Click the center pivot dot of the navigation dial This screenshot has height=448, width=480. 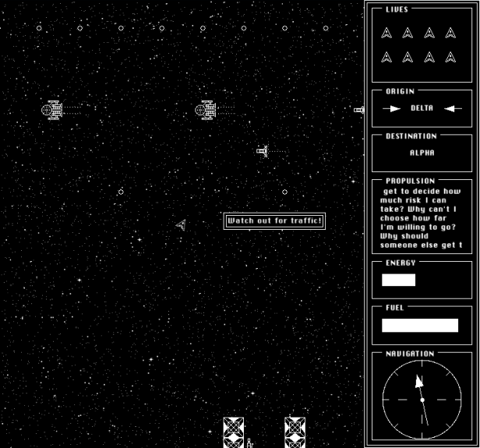[422, 400]
